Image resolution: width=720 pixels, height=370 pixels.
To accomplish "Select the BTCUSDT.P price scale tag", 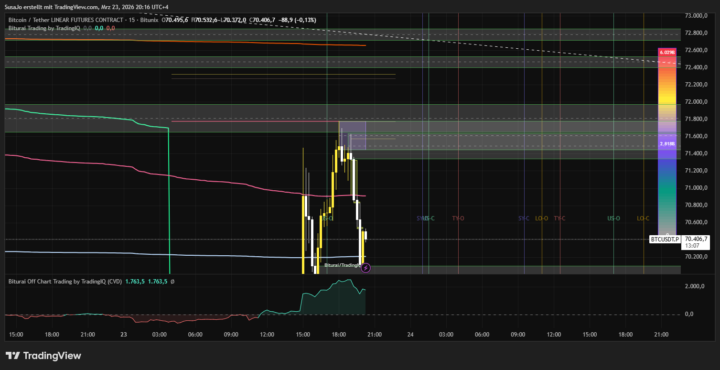I will [665, 239].
